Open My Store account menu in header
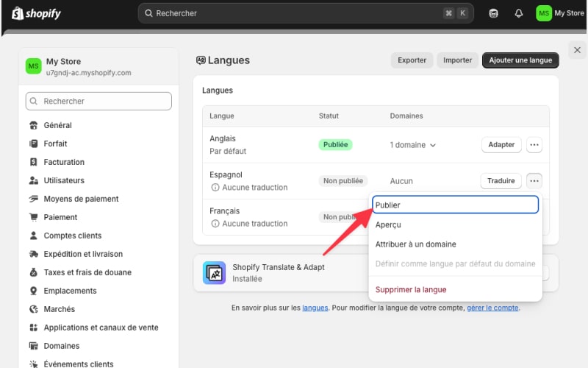This screenshot has width=588, height=368. [561, 13]
